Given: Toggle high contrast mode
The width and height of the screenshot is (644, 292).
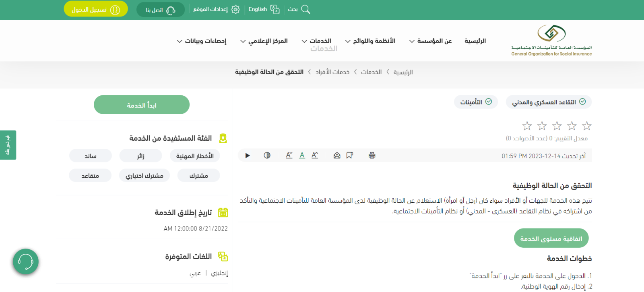Looking at the screenshot, I should [267, 155].
